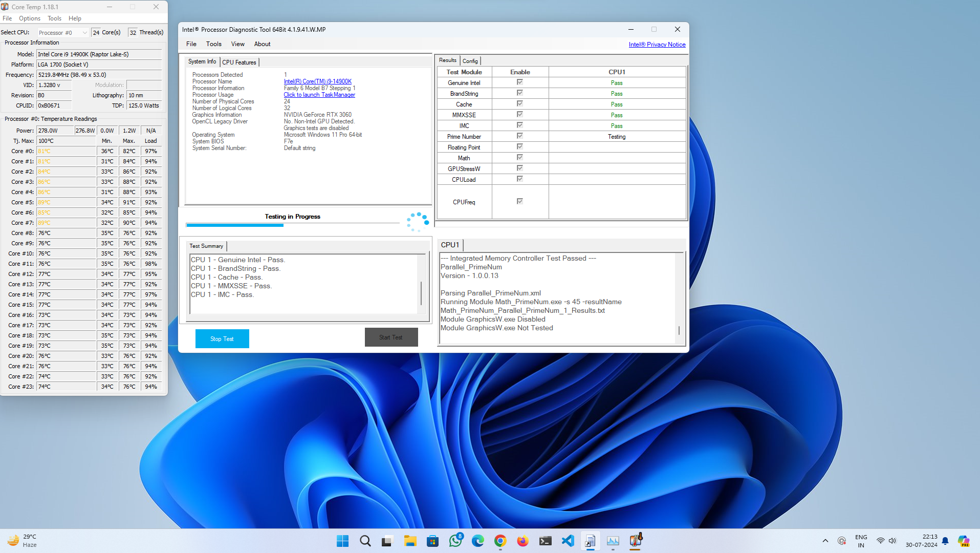Open Core Temp from the taskbar
The image size is (980, 553).
635,541
